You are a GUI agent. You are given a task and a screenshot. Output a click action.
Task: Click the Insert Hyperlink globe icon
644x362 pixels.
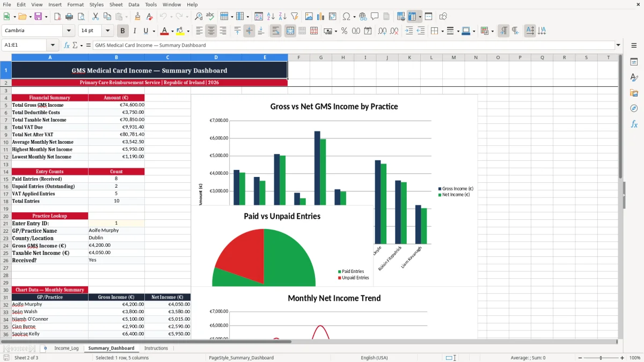[x=363, y=17]
